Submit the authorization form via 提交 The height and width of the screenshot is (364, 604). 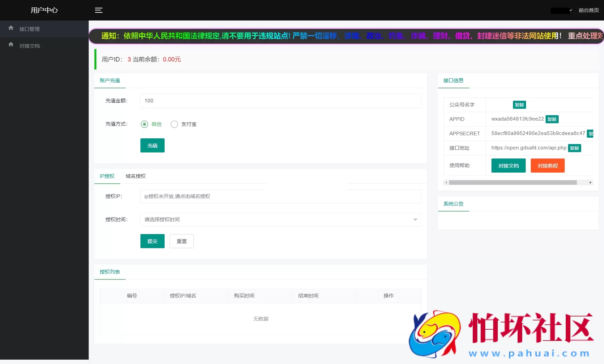152,241
